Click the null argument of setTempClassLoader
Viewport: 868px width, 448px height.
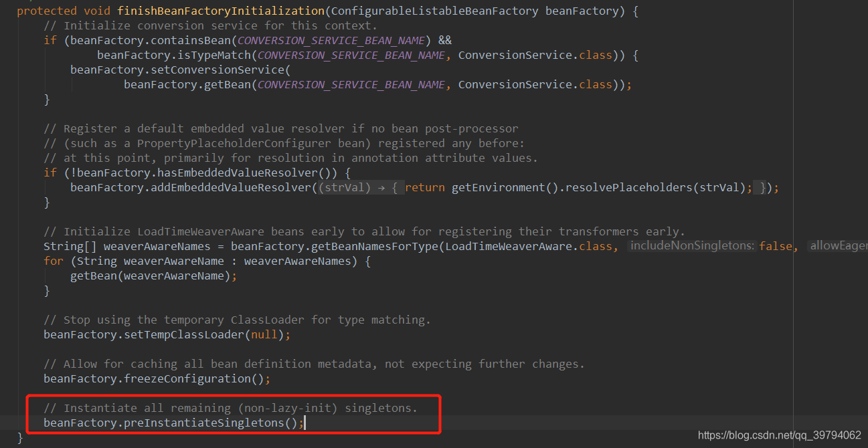264,334
